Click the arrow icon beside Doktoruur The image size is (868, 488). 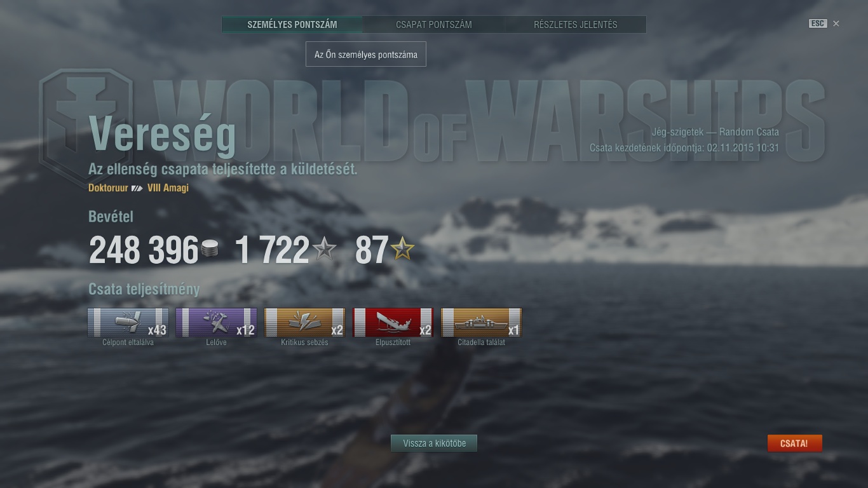137,188
